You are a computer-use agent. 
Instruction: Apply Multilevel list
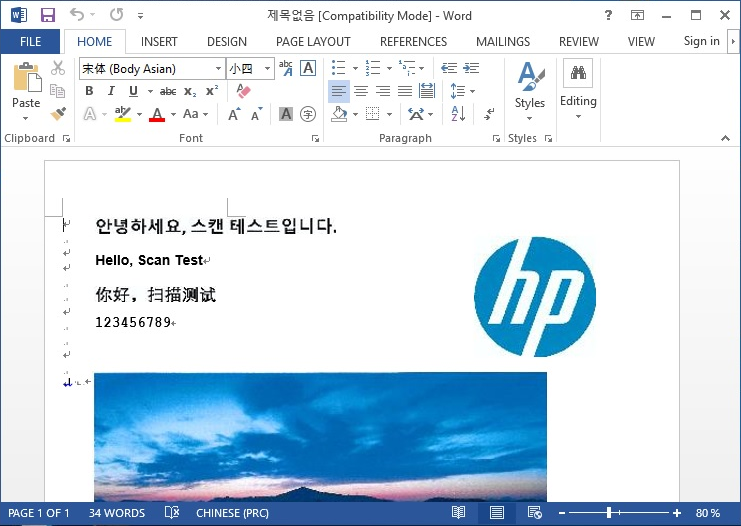click(407, 68)
